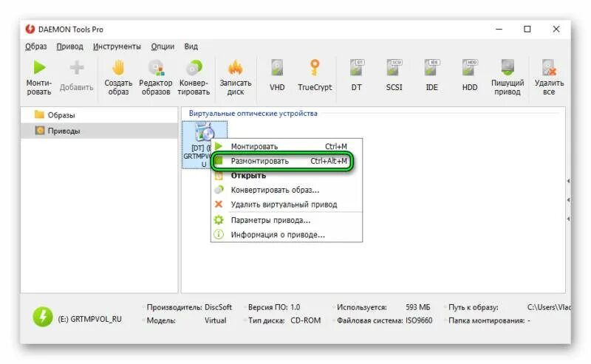Open Создать образ hand icon
The height and width of the screenshot is (364, 591).
[118, 68]
